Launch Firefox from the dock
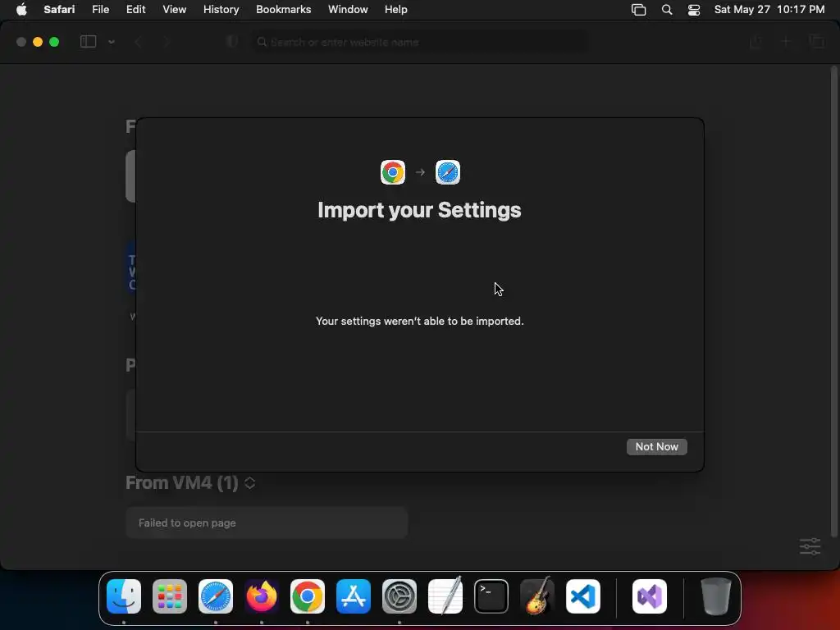 coord(262,596)
